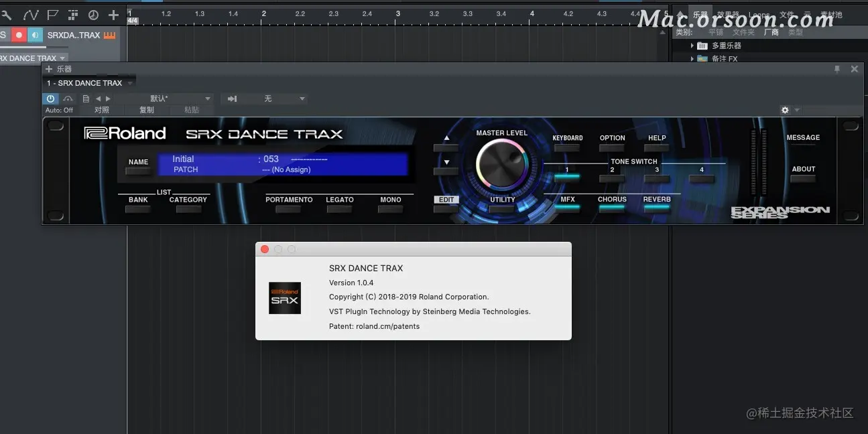
Task: Close the SRX DANCE TRAX plugin window
Action: point(855,69)
